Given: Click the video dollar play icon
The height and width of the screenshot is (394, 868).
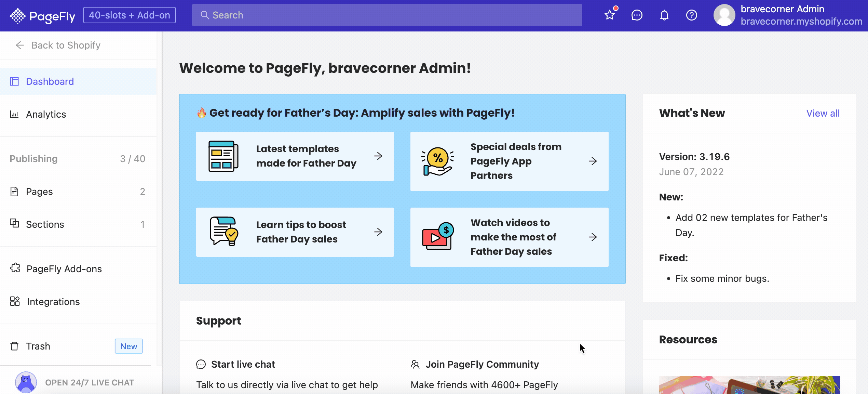Looking at the screenshot, I should (438, 236).
